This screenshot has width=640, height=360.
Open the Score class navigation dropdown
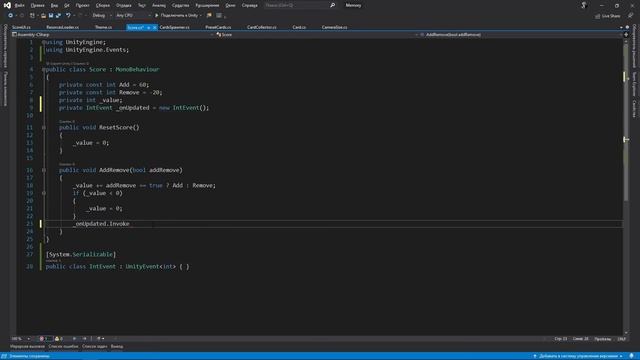(317, 35)
